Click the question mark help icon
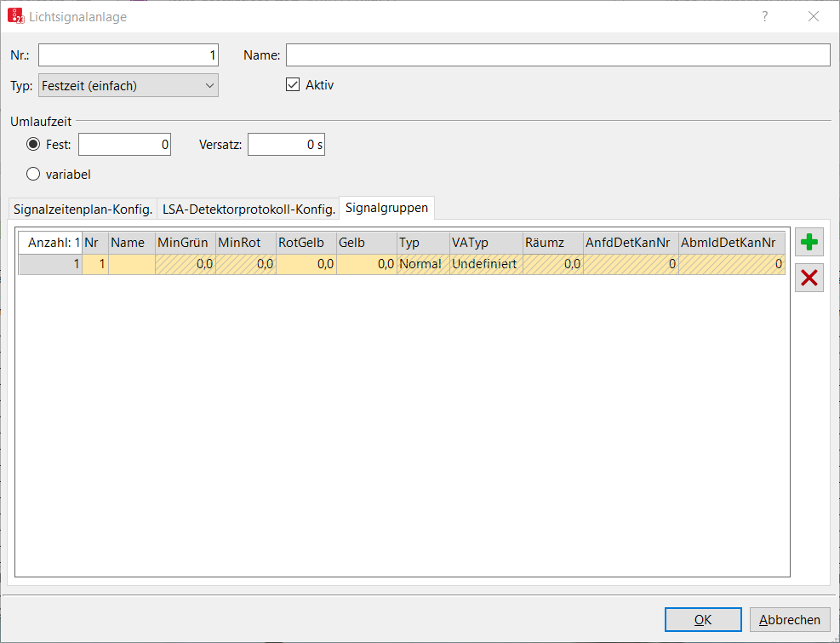Screen dimensions: 840x643 click(764, 16)
